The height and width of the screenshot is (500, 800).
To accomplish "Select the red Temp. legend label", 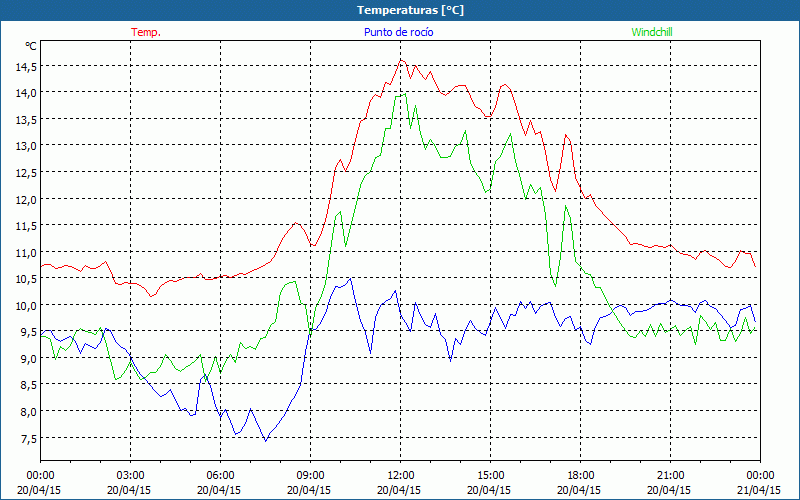I will click(x=146, y=32).
